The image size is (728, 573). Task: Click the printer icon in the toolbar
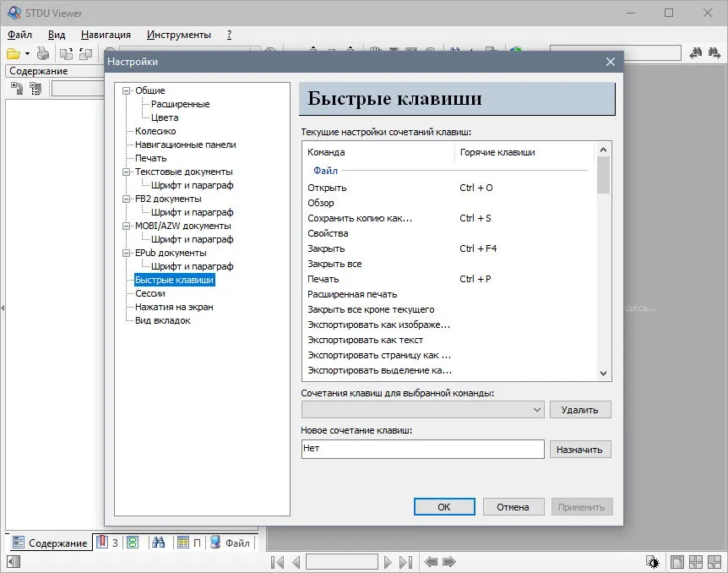coord(43,53)
